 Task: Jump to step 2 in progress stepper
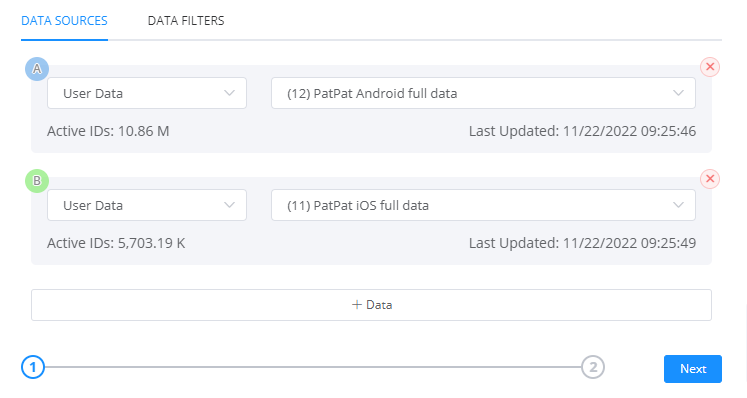tap(593, 367)
